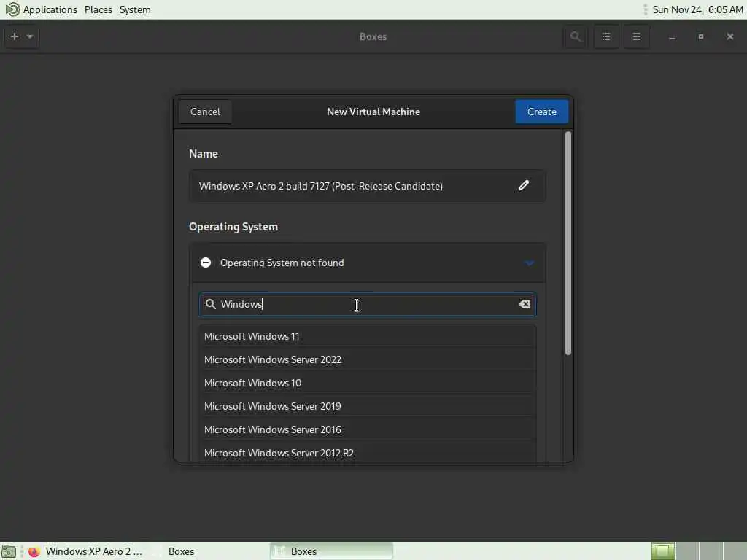The image size is (747, 560).
Task: Collapse the Operating System not found row
Action: coord(368,262)
